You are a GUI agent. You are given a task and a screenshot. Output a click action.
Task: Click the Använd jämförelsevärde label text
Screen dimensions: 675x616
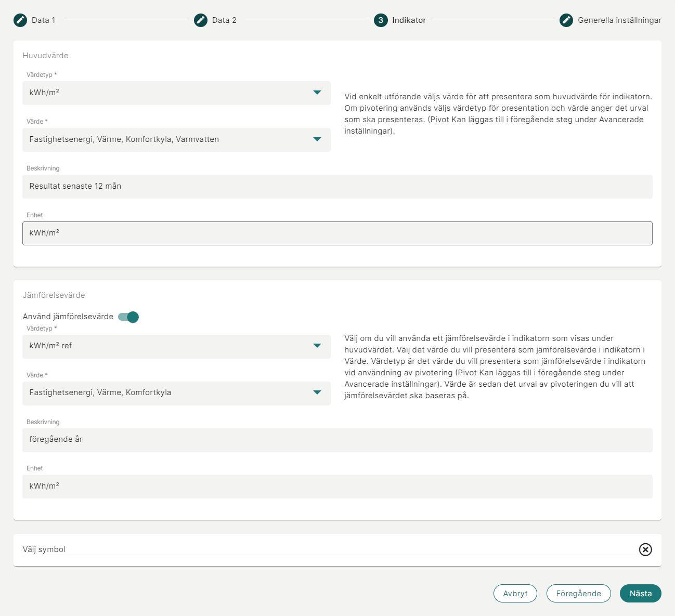tap(68, 317)
